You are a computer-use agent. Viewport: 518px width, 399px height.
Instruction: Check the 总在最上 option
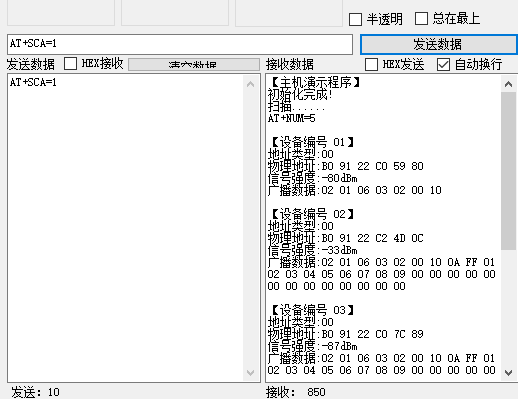point(421,18)
